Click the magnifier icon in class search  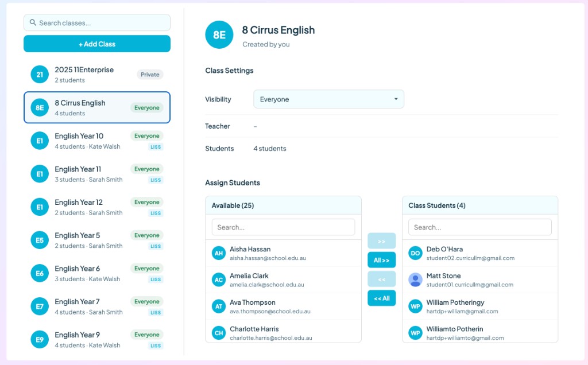(x=32, y=22)
